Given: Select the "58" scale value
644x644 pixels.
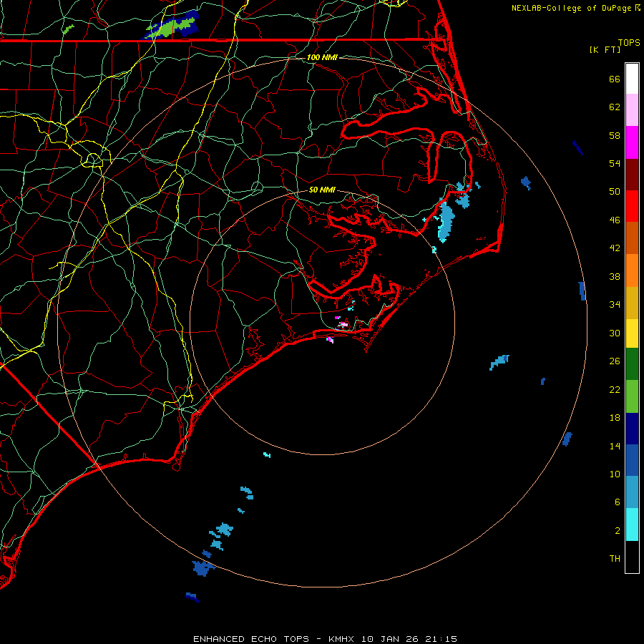Looking at the screenshot, I should [615, 135].
